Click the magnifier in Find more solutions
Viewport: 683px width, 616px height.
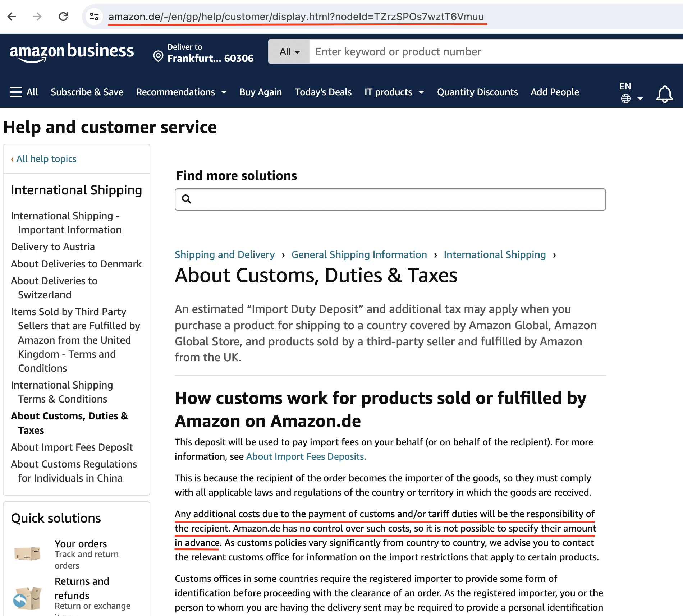187,199
